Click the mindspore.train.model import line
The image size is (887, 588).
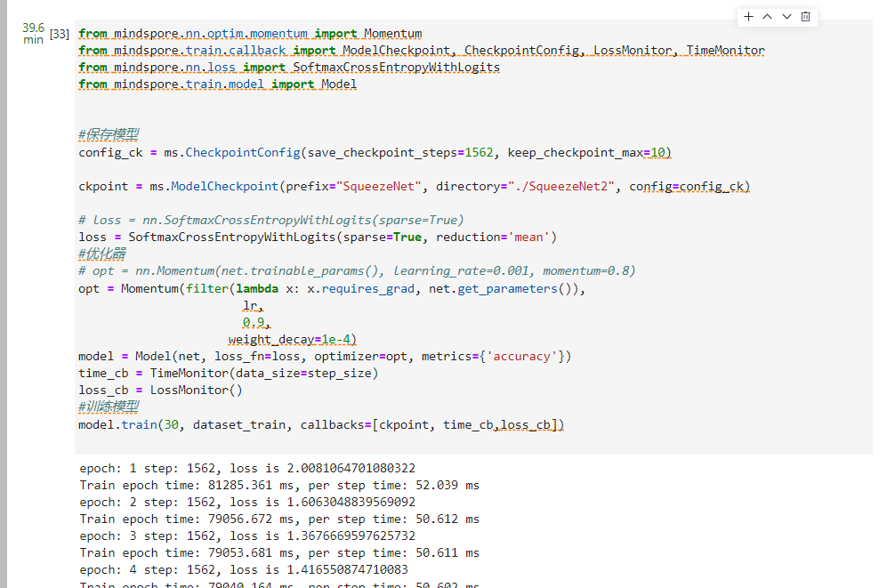pyautogui.click(x=217, y=85)
